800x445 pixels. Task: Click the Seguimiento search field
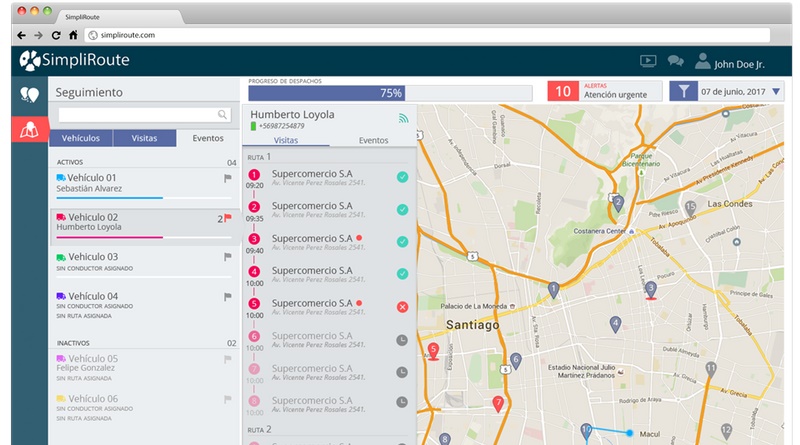click(144, 115)
